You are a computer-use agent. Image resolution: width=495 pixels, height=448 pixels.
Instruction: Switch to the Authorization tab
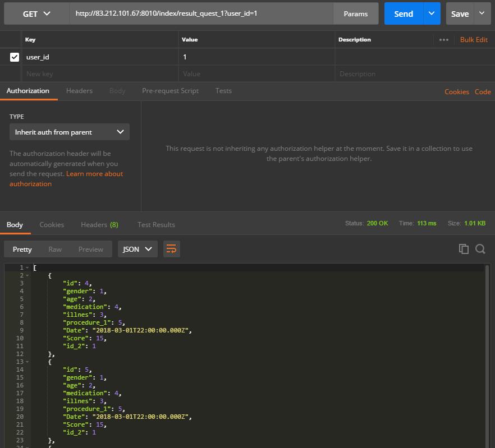click(28, 91)
